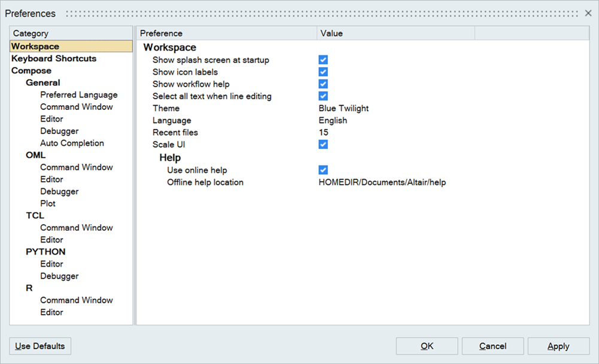Select the Debugger item under OML
599x364 pixels.
pos(59,191)
